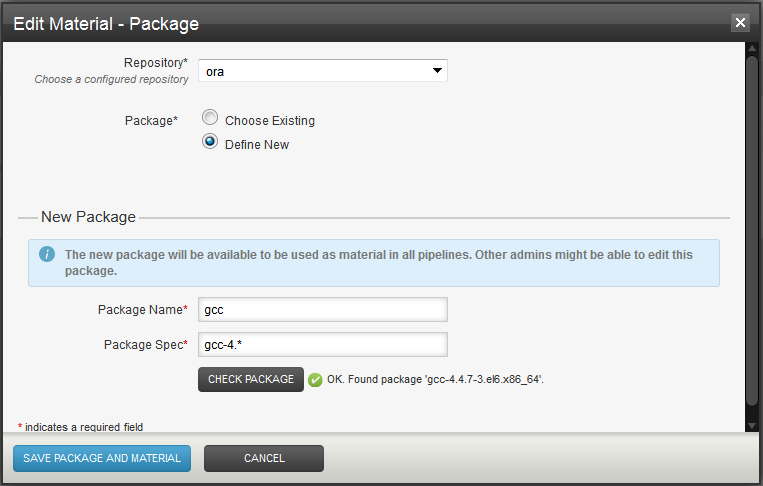763x486 pixels.
Task: Open the Repository dropdown showing ora
Action: pyautogui.click(x=323, y=71)
